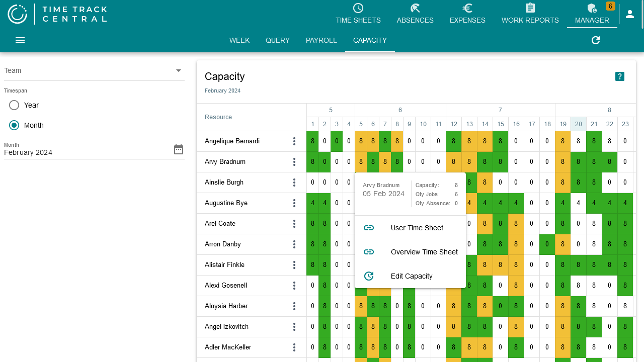This screenshot has width=644, height=362.
Task: Select the Year timespan radio button
Action: [x=14, y=105]
